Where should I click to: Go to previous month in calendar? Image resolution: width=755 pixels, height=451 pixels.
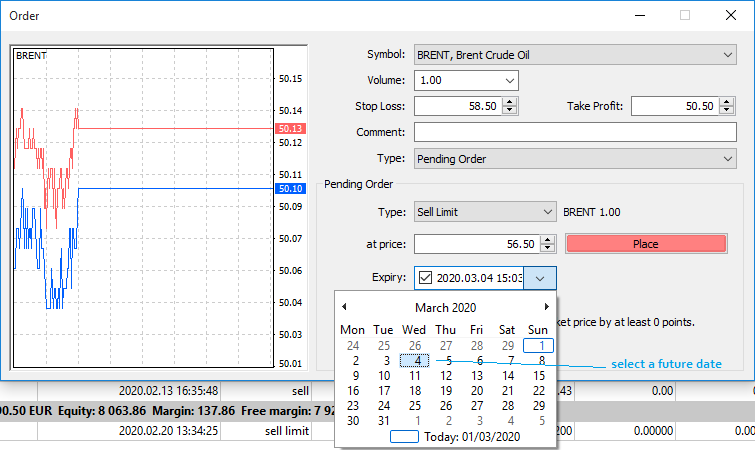click(x=344, y=307)
